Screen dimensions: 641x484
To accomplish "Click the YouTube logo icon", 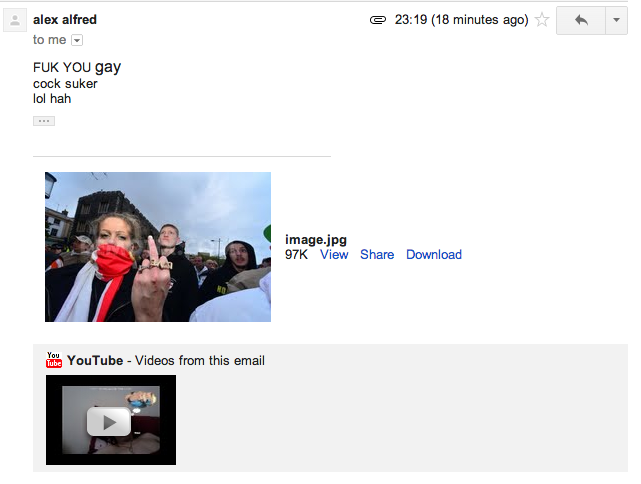I will coord(54,360).
